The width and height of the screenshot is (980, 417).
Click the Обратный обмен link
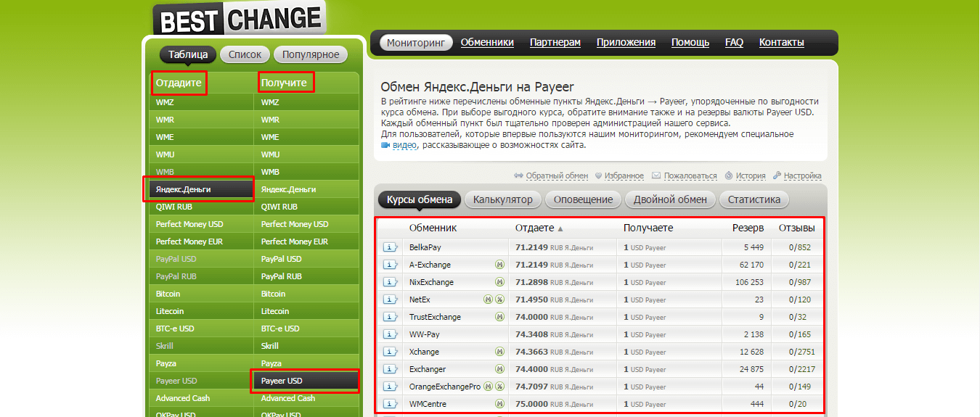(x=556, y=176)
